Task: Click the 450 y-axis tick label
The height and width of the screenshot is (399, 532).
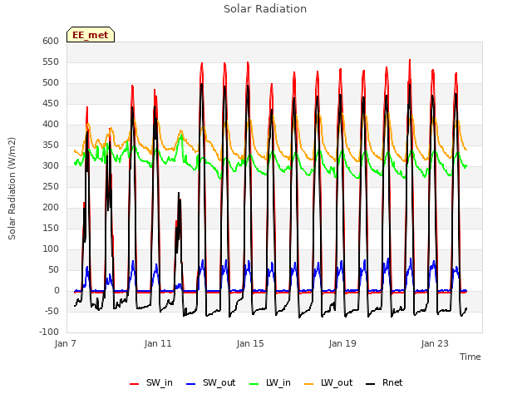Action: [x=51, y=103]
